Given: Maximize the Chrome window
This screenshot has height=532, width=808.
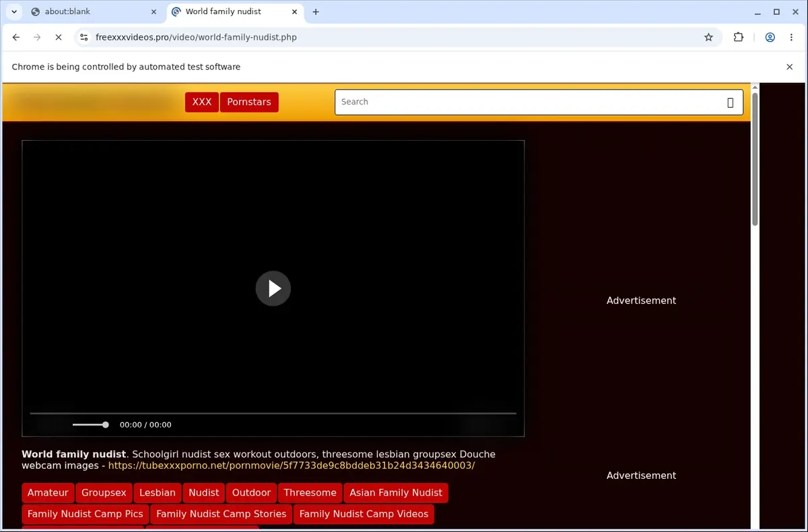Looking at the screenshot, I should pos(776,11).
